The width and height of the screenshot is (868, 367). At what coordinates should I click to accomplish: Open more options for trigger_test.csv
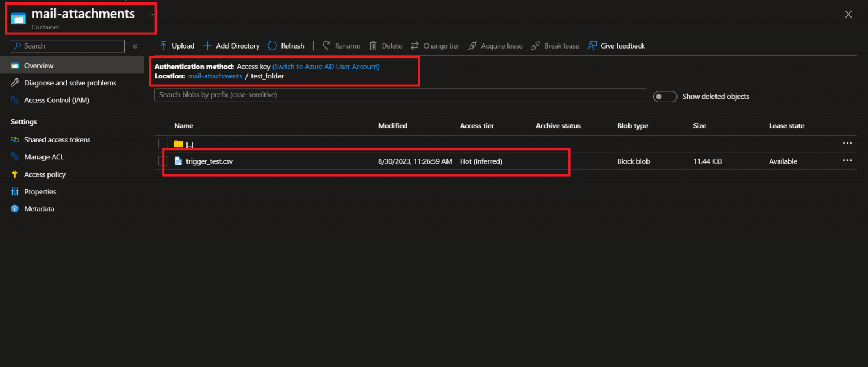pos(847,161)
